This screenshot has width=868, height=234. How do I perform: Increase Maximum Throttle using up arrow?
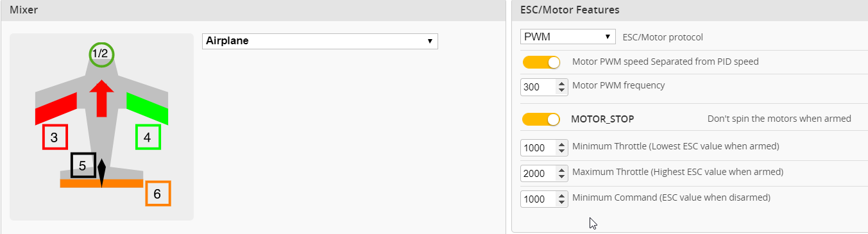[562, 170]
